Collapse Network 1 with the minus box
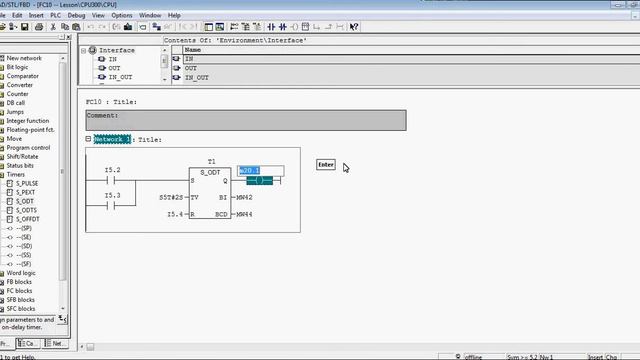The height and width of the screenshot is (360, 640). tap(88, 139)
